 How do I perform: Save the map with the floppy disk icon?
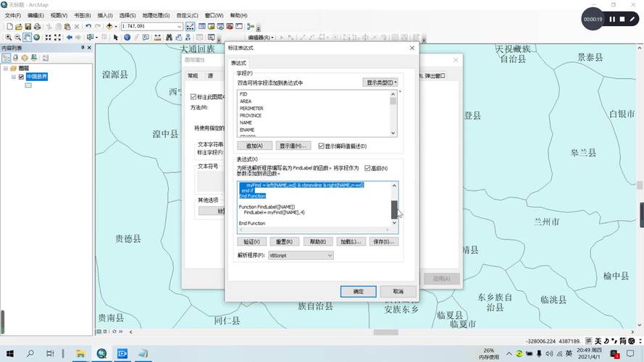[28, 27]
